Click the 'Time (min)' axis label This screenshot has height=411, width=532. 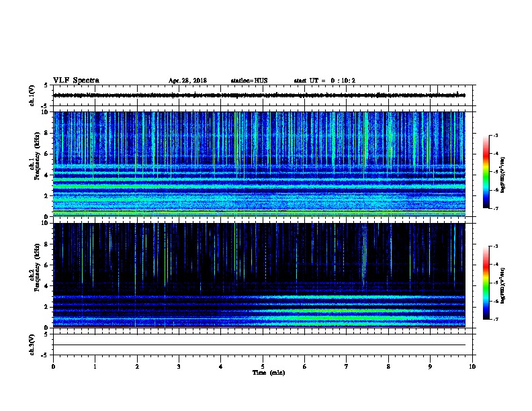(269, 373)
